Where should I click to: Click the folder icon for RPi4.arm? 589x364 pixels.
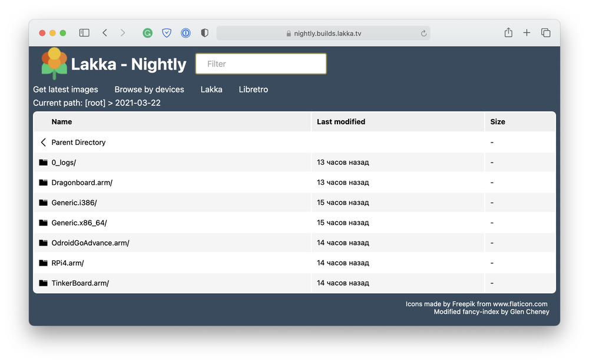point(43,263)
